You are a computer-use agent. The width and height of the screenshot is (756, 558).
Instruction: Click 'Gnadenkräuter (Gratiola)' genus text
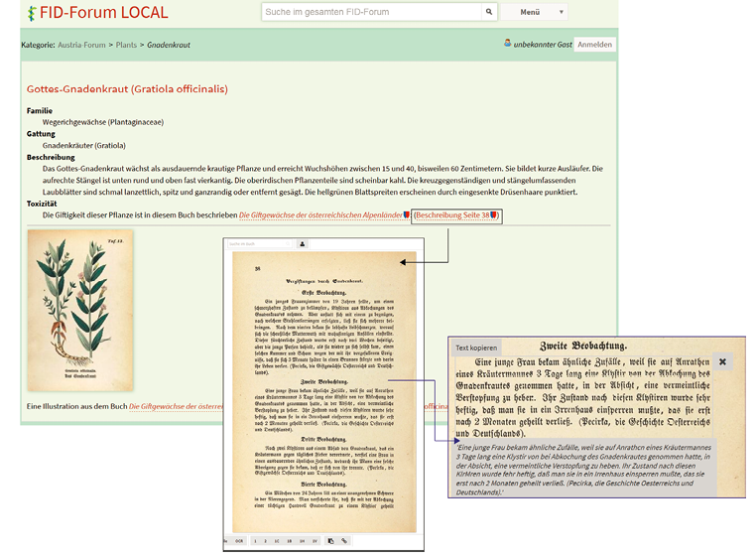[x=84, y=145]
